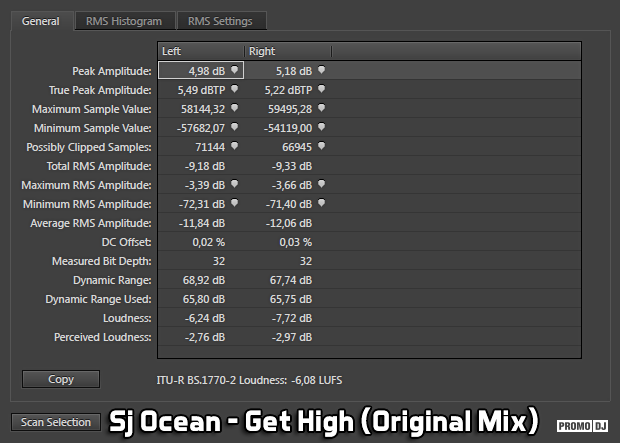620x443 pixels.
Task: Click the Left column header
Action: coord(200,51)
